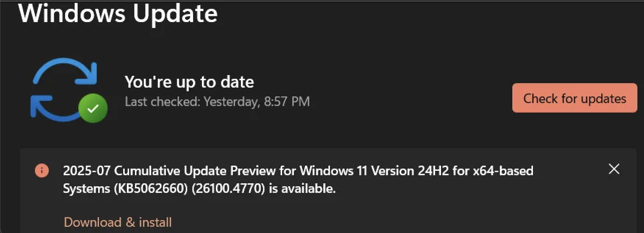Click the Check for updates button
Viewport: 644px width, 233px height.
pyautogui.click(x=574, y=98)
